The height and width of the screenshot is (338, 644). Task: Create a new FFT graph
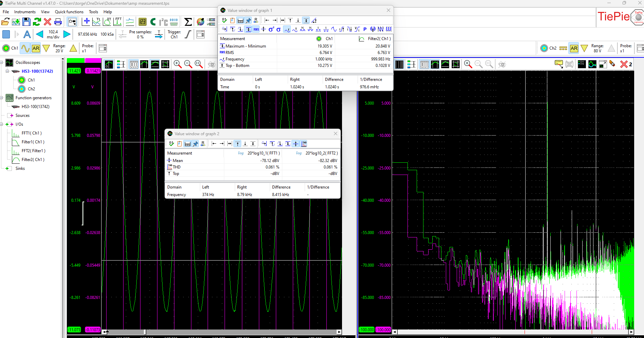pos(117,22)
